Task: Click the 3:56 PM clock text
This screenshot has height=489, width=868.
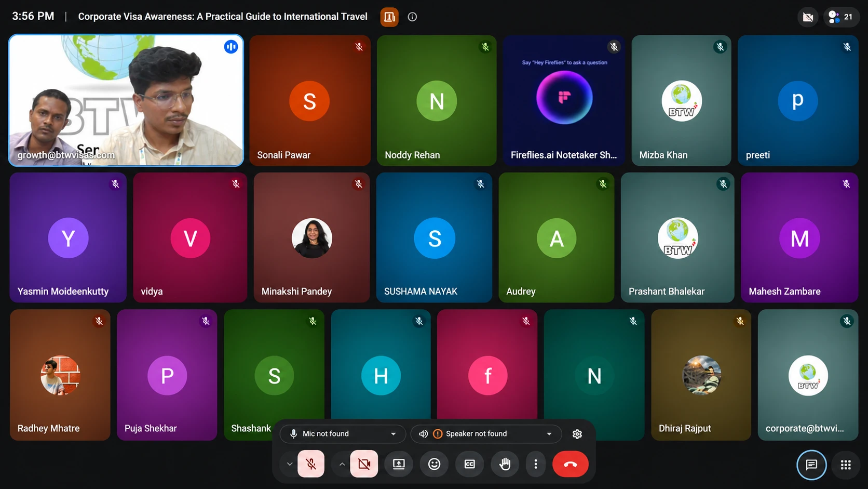Action: tap(33, 16)
